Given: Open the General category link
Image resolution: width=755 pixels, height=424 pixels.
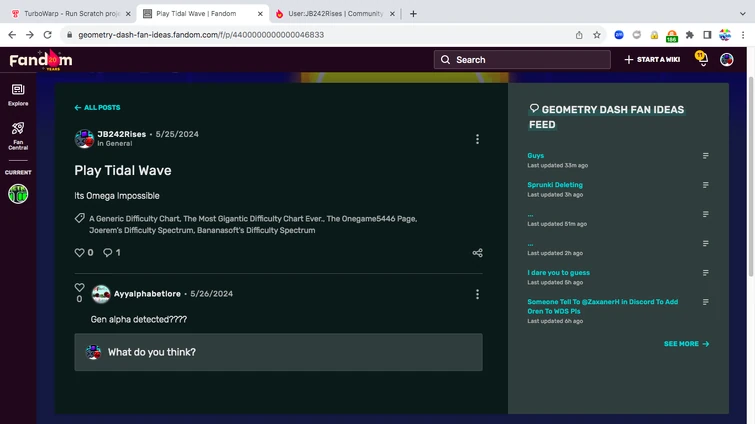Looking at the screenshot, I should click(118, 143).
